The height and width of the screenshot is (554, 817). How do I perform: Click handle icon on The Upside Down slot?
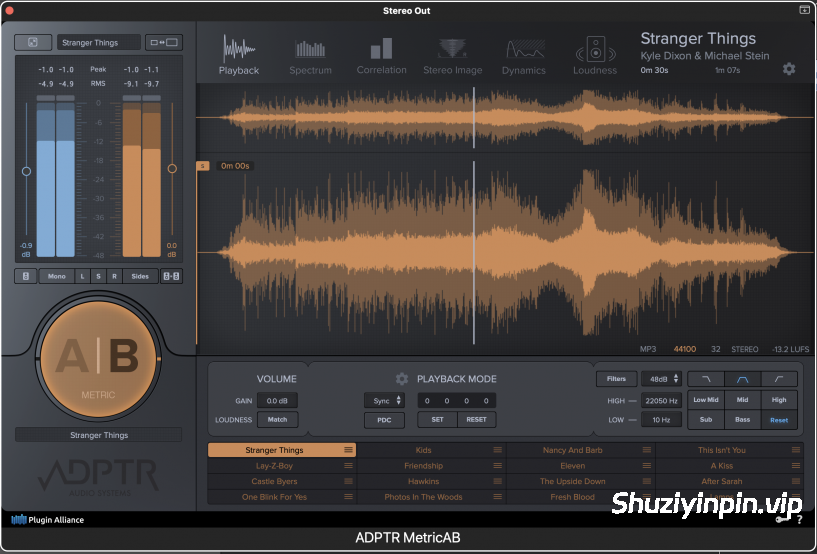coord(647,481)
